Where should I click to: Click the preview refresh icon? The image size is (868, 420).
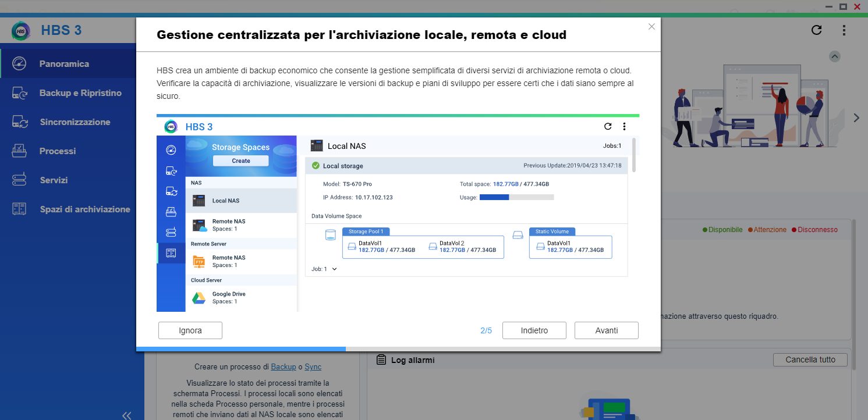tap(608, 126)
